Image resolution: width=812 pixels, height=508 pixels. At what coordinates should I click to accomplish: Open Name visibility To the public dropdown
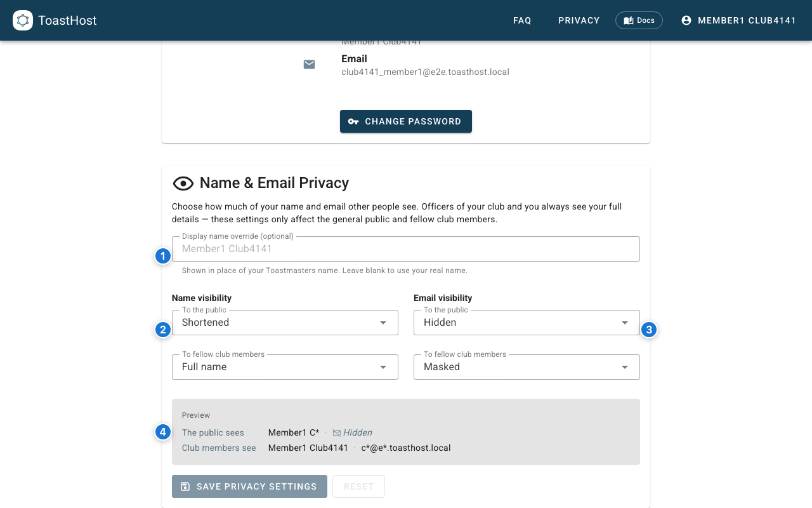[285, 323]
